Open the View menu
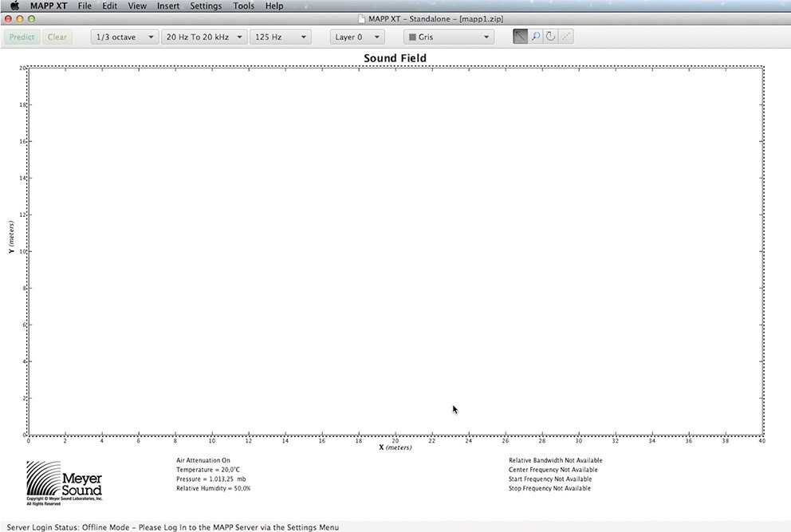 pyautogui.click(x=137, y=6)
